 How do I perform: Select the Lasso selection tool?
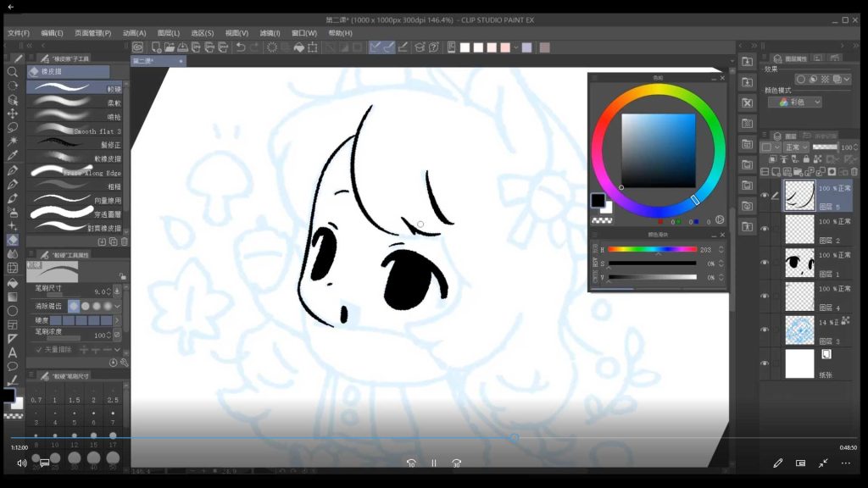click(12, 127)
